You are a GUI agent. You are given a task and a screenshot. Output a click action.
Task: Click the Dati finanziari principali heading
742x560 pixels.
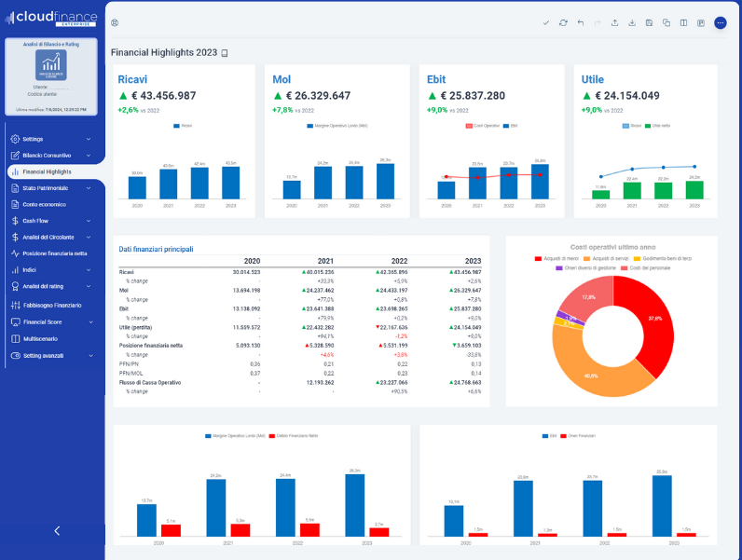coord(156,250)
